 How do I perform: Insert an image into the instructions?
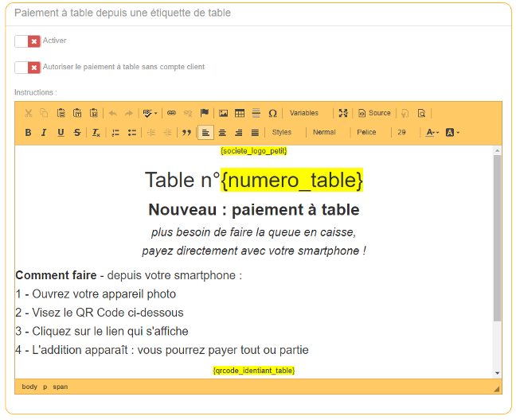[x=224, y=113]
